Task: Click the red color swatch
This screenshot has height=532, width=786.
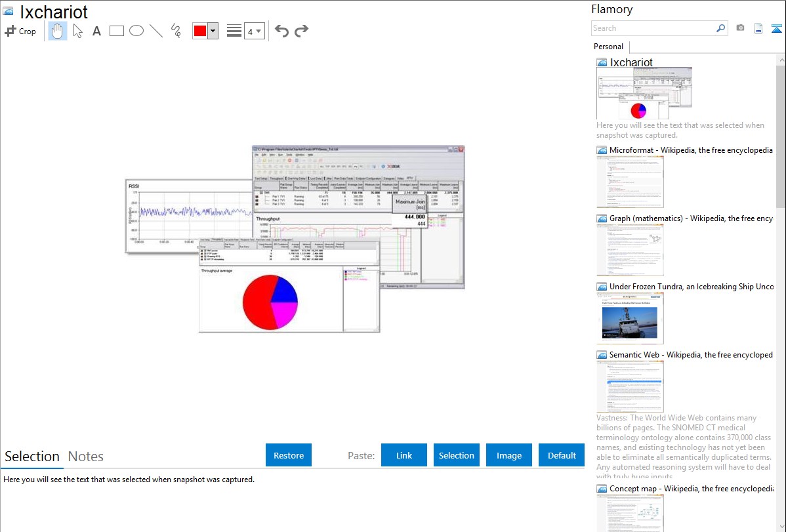Action: (x=200, y=31)
